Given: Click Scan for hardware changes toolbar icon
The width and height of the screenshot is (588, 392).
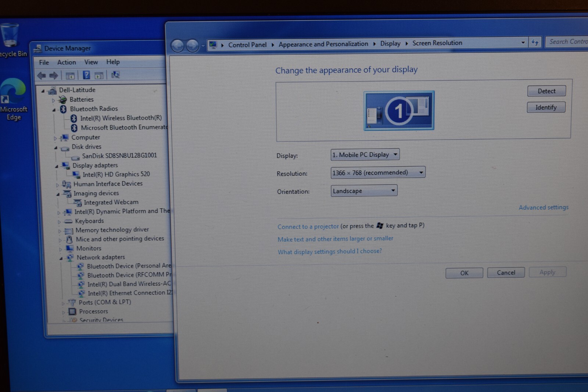Looking at the screenshot, I should pyautogui.click(x=115, y=75).
